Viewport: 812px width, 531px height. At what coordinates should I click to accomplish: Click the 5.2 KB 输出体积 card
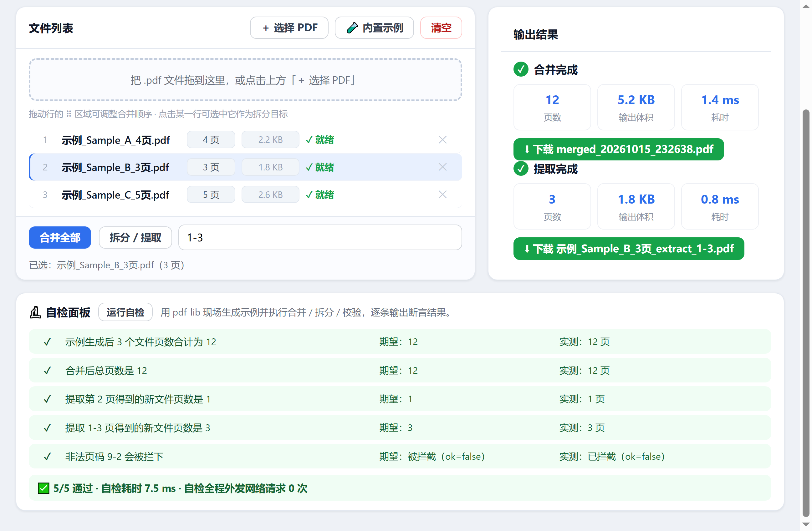[636, 107]
